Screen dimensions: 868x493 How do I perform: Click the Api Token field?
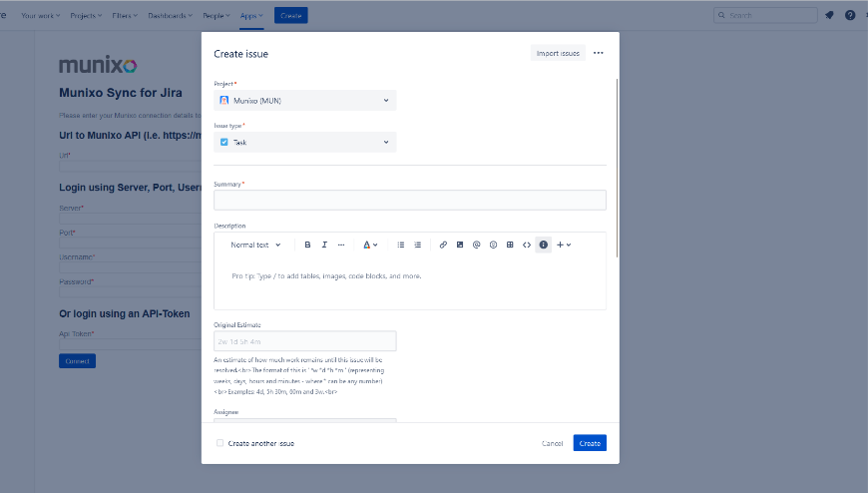coord(130,344)
